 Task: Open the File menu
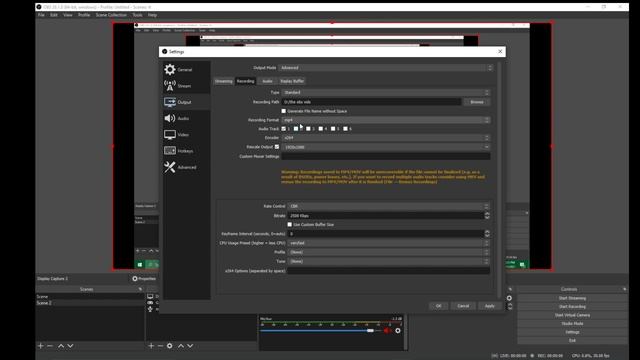click(41, 15)
